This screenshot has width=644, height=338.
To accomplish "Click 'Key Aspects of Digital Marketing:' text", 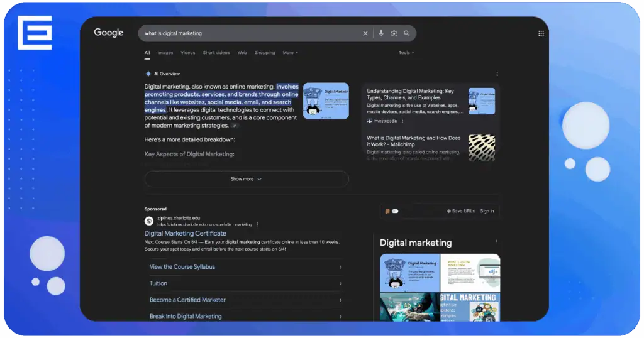I will 189,154.
